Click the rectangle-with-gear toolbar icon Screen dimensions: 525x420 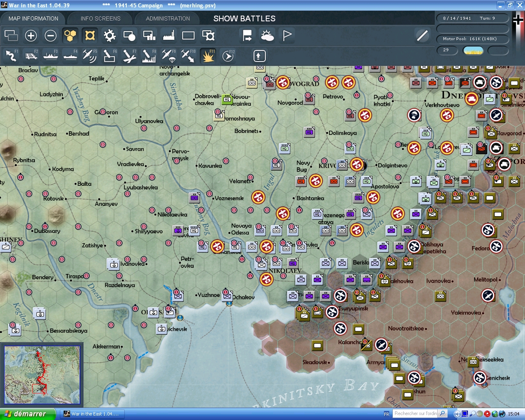(208, 36)
